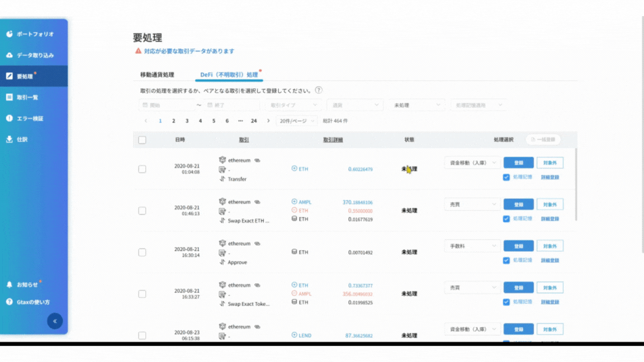Click ethereum chain icon in Transfer row
This screenshot has width=644, height=362.
coord(222,160)
